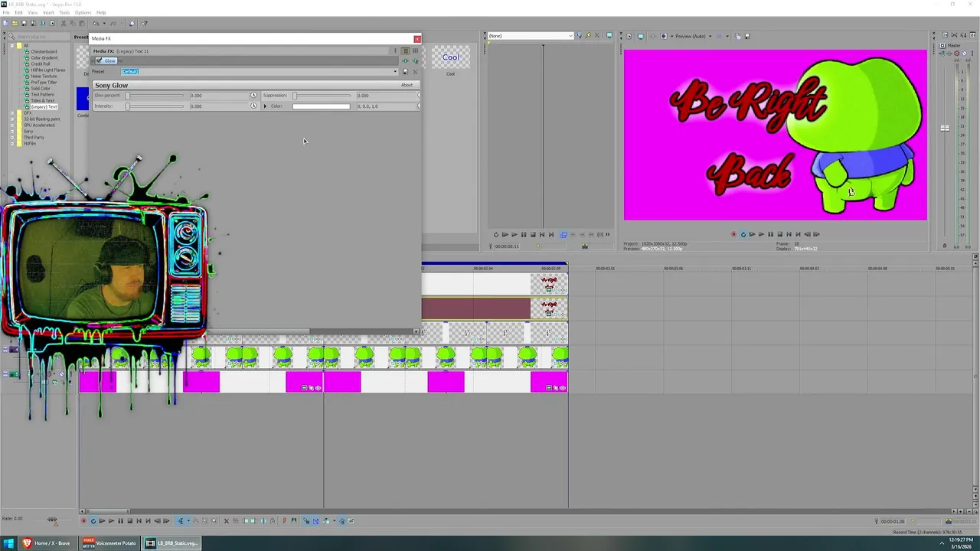980x551 pixels.
Task: Click Loop Playback icon in timeline transport bar
Action: (93, 521)
